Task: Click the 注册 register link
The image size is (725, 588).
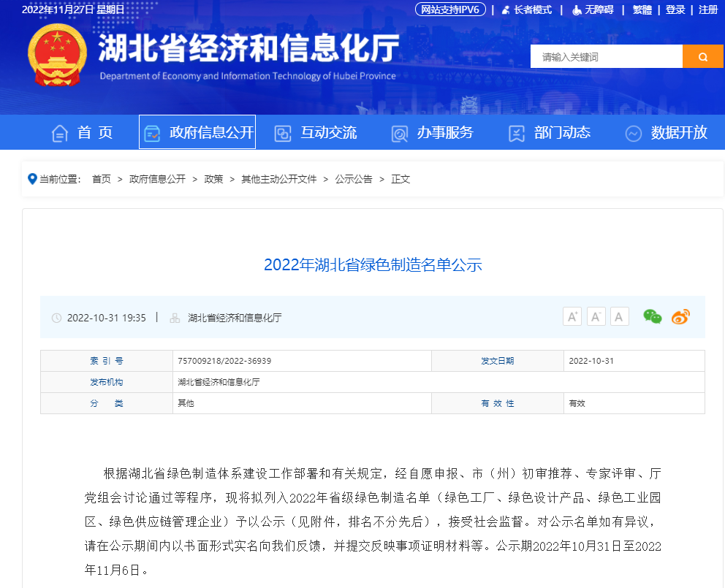Action: 708,9
